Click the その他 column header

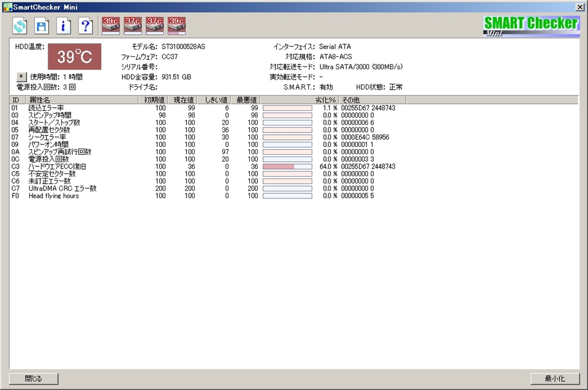[372, 100]
